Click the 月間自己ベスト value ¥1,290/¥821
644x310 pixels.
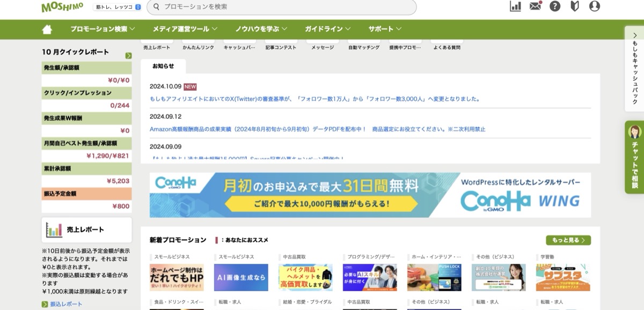click(108, 156)
